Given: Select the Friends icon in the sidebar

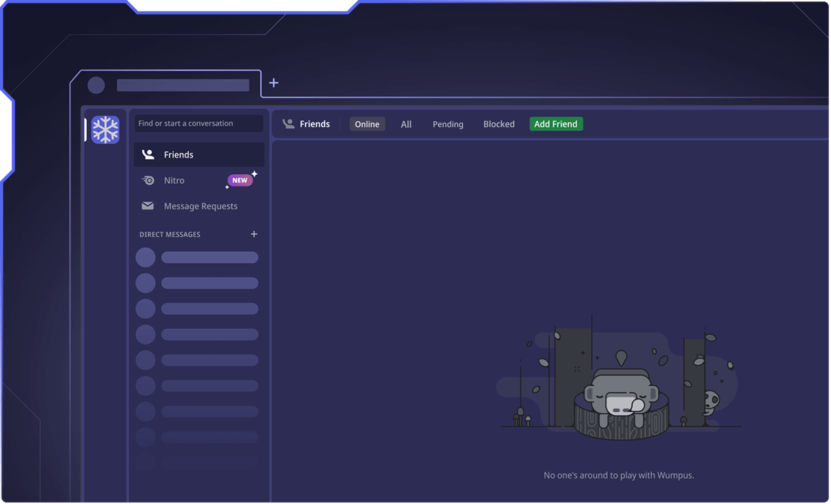Looking at the screenshot, I should 147,154.
